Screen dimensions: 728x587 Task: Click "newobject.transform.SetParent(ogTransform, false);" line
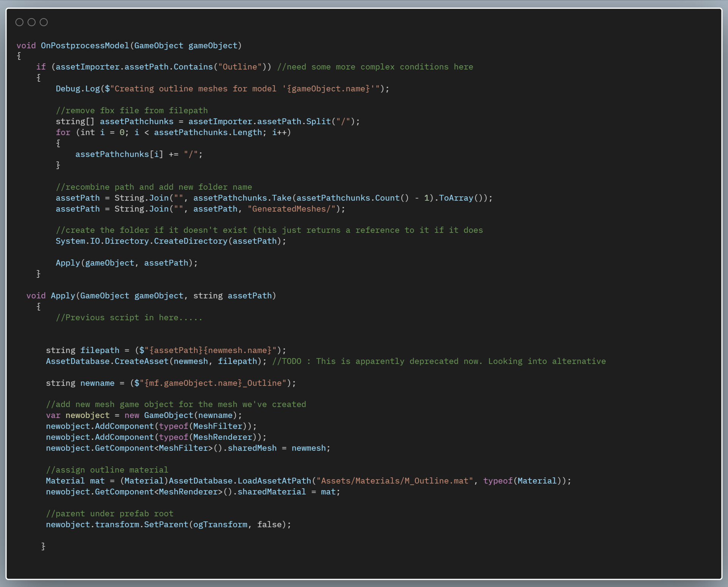pos(168,524)
